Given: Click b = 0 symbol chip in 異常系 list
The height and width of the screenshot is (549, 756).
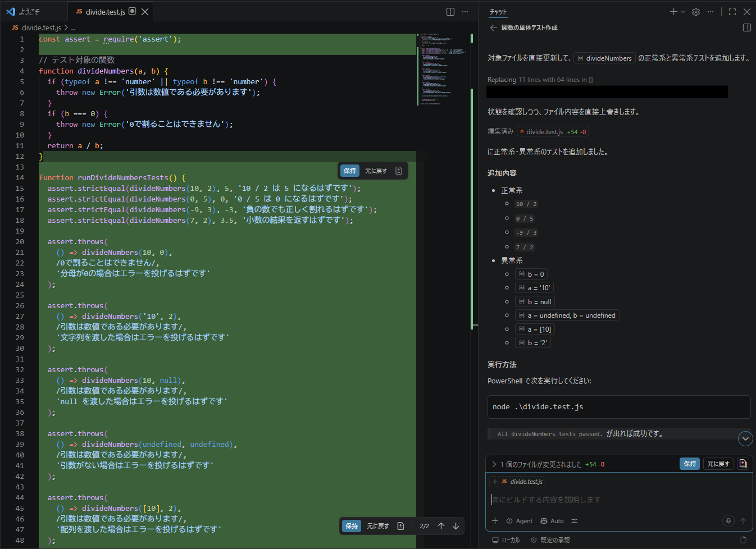Looking at the screenshot, I should 531,274.
